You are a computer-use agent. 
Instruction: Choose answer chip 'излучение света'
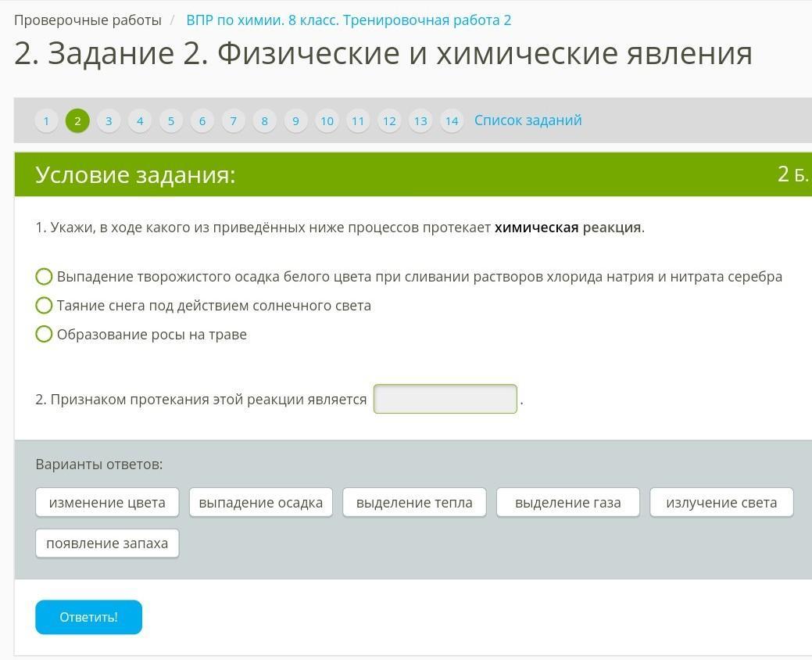coord(722,503)
